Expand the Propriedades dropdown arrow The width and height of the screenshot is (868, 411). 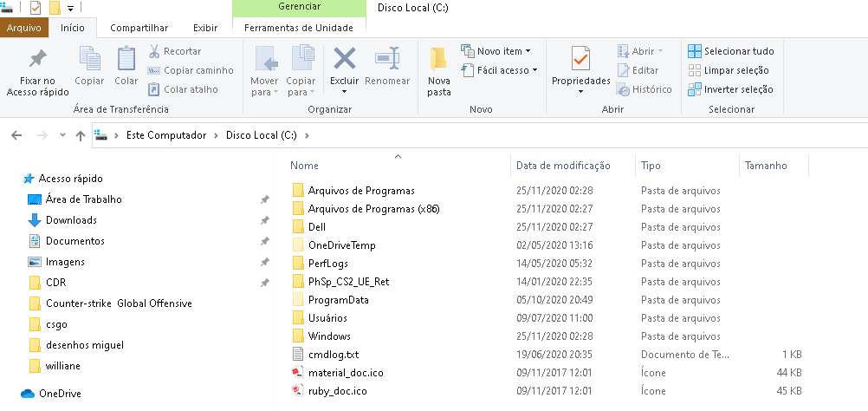coord(580,92)
